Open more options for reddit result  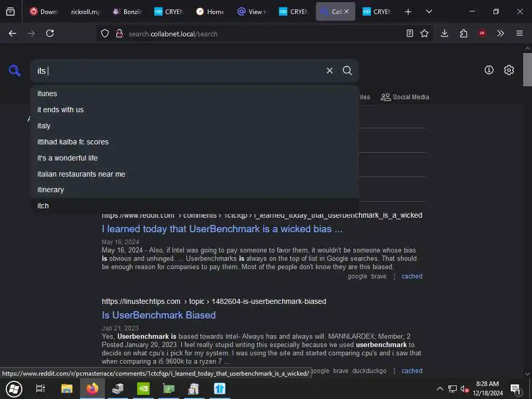click(394, 276)
